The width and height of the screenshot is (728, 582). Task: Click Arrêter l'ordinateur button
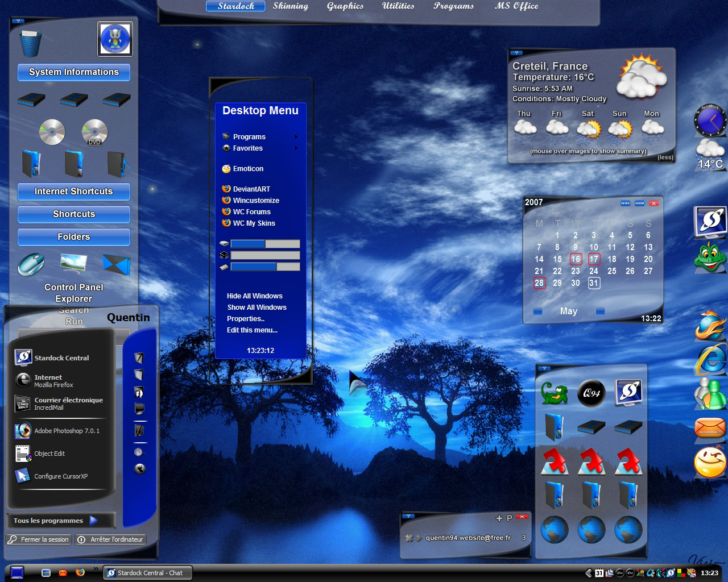point(111,539)
